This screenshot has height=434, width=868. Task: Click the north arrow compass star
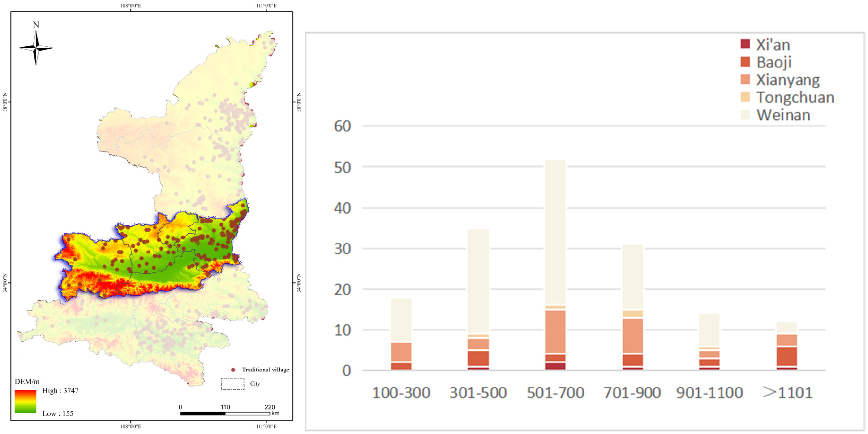(36, 48)
